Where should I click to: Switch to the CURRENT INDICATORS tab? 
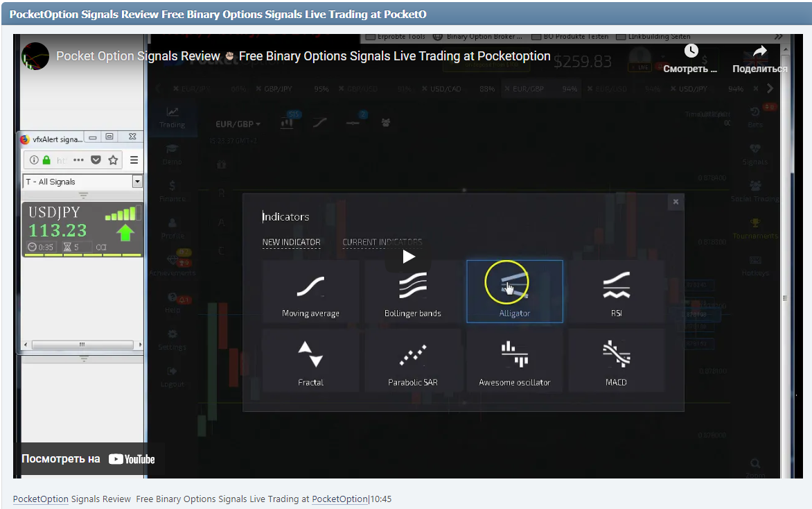(382, 242)
